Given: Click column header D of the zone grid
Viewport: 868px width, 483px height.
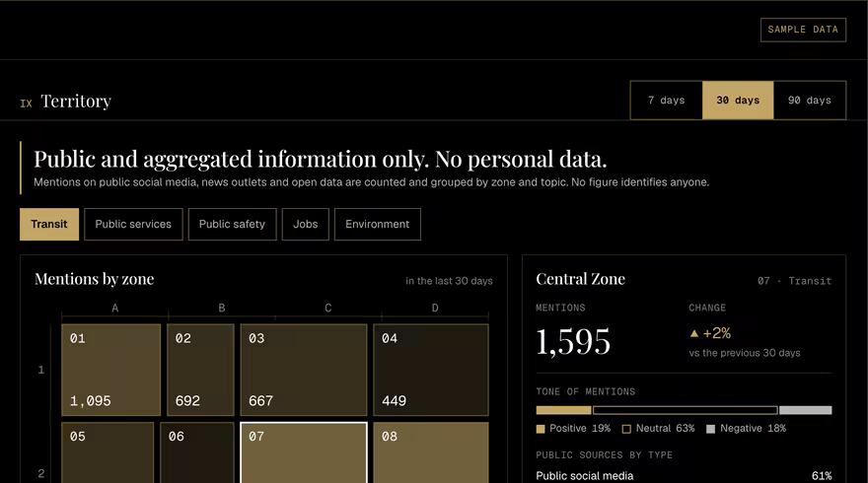Looking at the screenshot, I should 435,309.
